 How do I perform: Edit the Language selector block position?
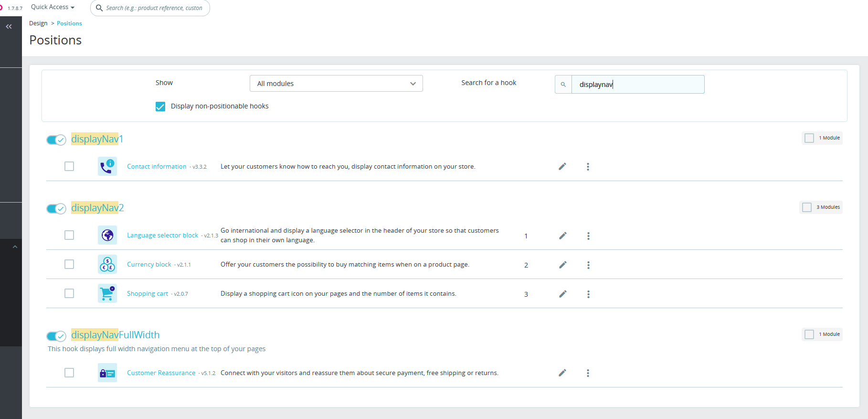(563, 236)
